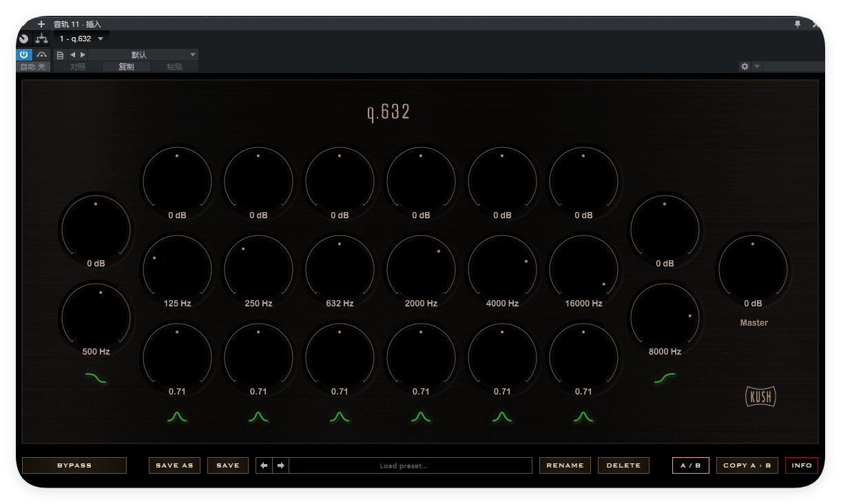841x504 pixels.
Task: Click the 8000 Hz high-shelf frequency knob
Action: click(665, 317)
